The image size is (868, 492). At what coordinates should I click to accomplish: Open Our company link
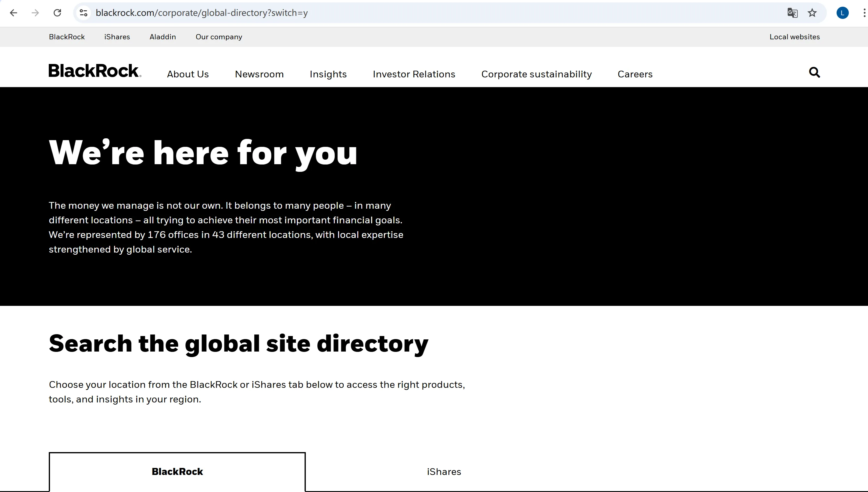(x=219, y=37)
